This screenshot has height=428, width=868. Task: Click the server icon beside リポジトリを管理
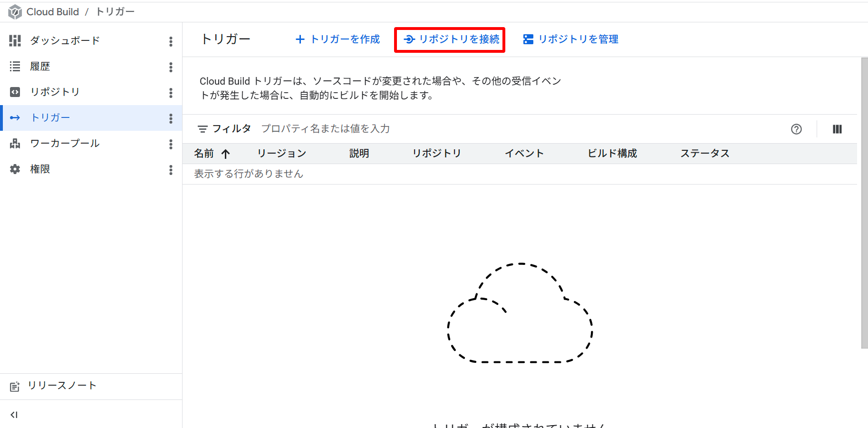coord(528,39)
